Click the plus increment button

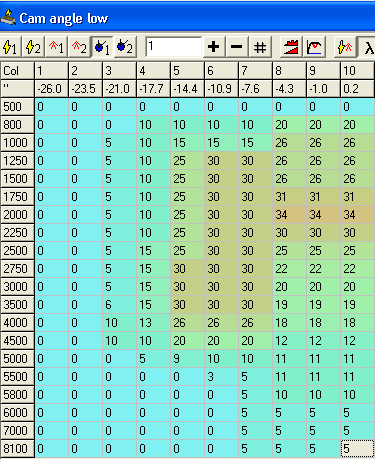pos(213,47)
